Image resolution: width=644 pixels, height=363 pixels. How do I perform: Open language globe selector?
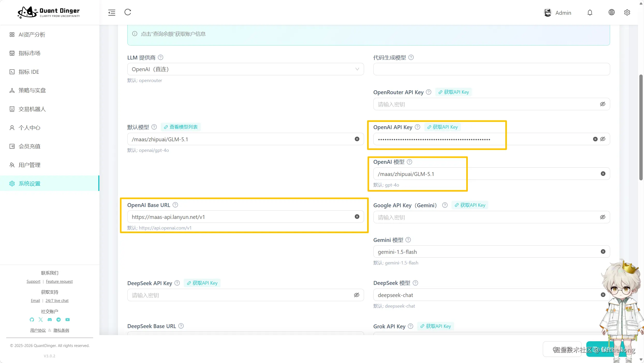point(611,12)
